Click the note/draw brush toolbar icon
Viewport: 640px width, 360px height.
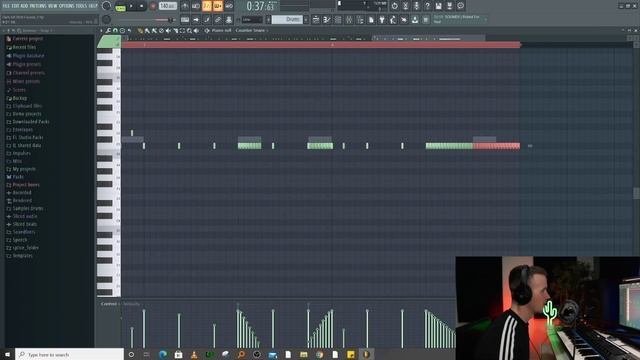[207, 20]
